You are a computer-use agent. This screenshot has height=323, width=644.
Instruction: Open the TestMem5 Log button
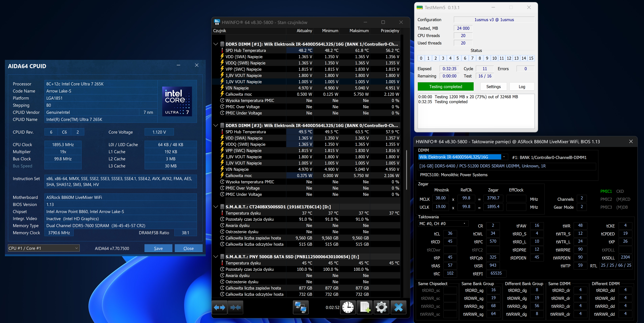522,87
